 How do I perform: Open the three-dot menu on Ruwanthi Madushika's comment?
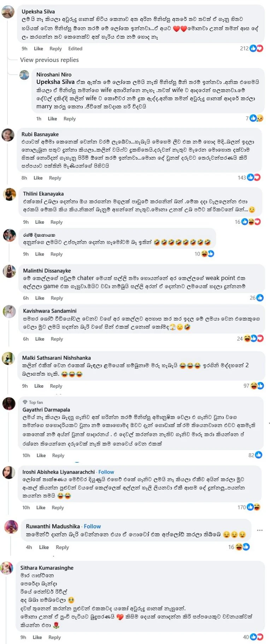point(260,530)
